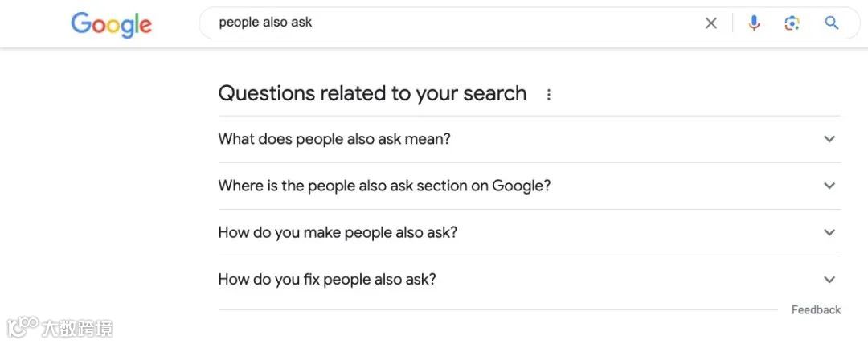Open Google Lens image search
This screenshot has height=344, width=868.
(x=792, y=23)
